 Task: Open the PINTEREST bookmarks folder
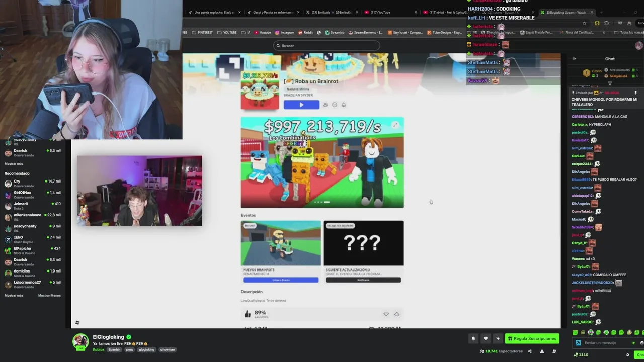pyautogui.click(x=202, y=32)
